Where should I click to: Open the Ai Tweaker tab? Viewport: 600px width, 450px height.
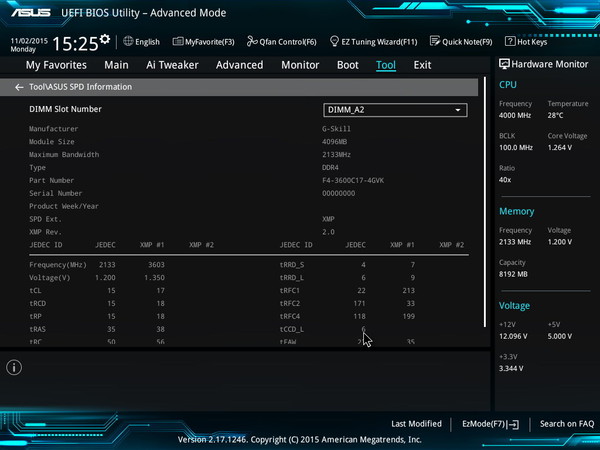click(172, 65)
